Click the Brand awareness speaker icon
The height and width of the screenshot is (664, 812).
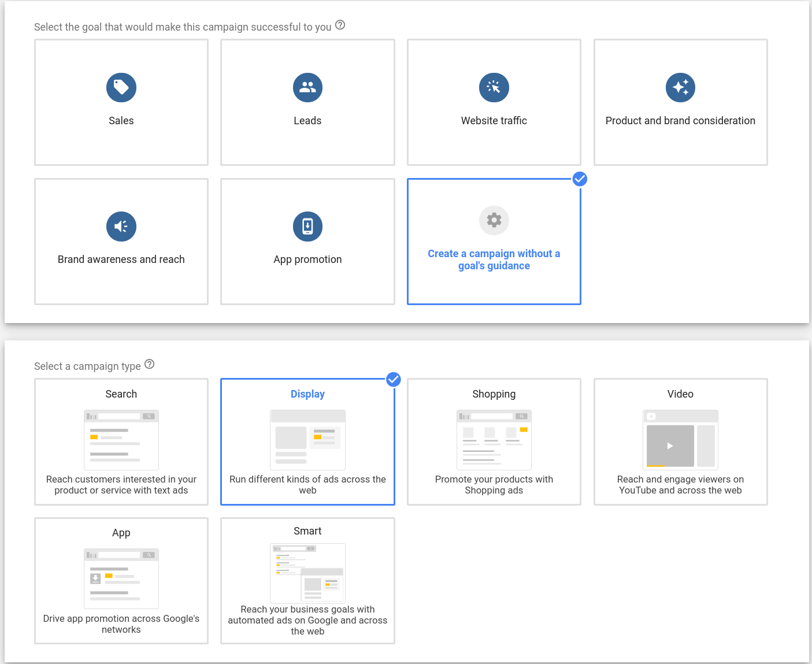point(121,227)
